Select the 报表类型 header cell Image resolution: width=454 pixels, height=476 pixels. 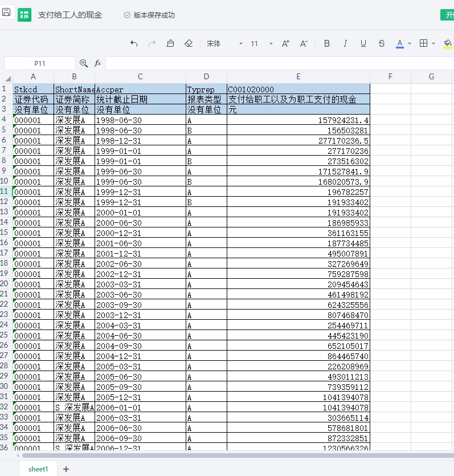(x=206, y=99)
